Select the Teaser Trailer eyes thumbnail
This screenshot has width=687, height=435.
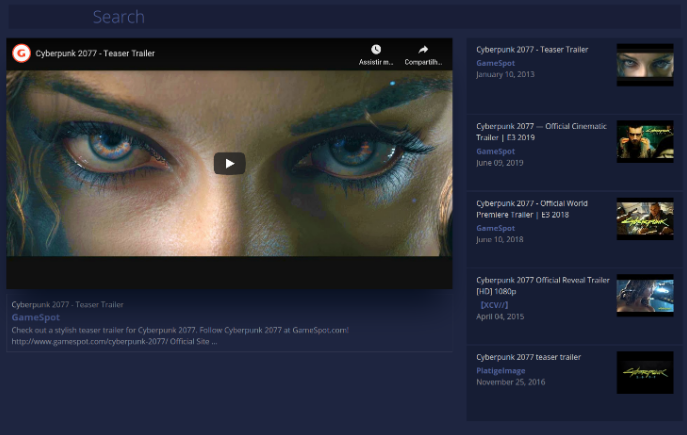click(644, 65)
